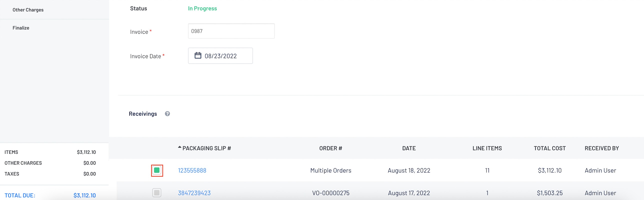Image resolution: width=644 pixels, height=200 pixels.
Task: Sort by the Line Items column header
Action: 487,148
